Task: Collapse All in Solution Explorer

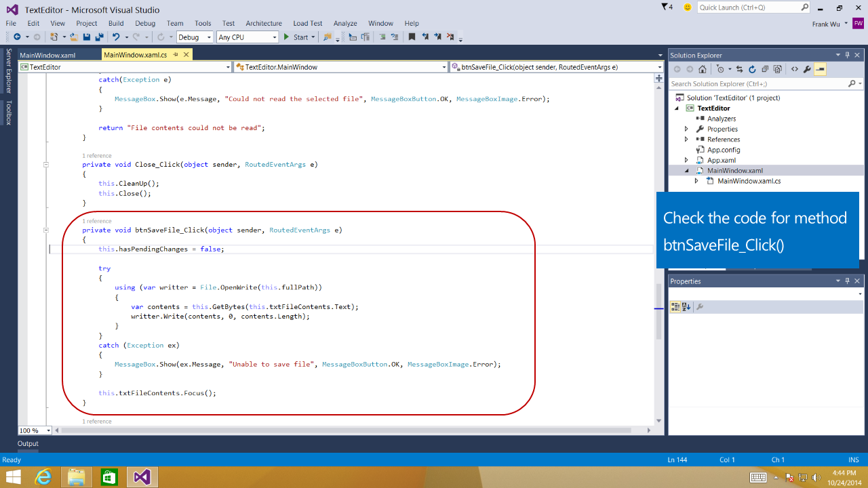Action: click(x=765, y=69)
